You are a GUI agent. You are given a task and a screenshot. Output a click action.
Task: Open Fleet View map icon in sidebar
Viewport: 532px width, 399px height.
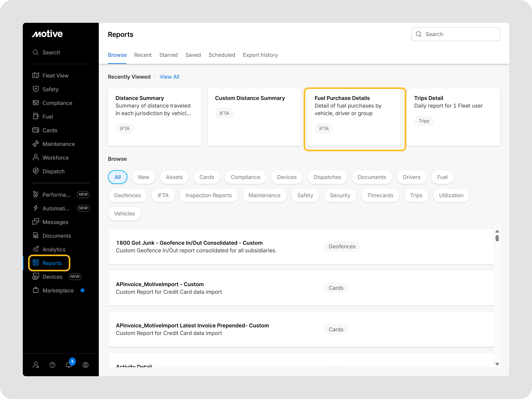click(x=36, y=75)
